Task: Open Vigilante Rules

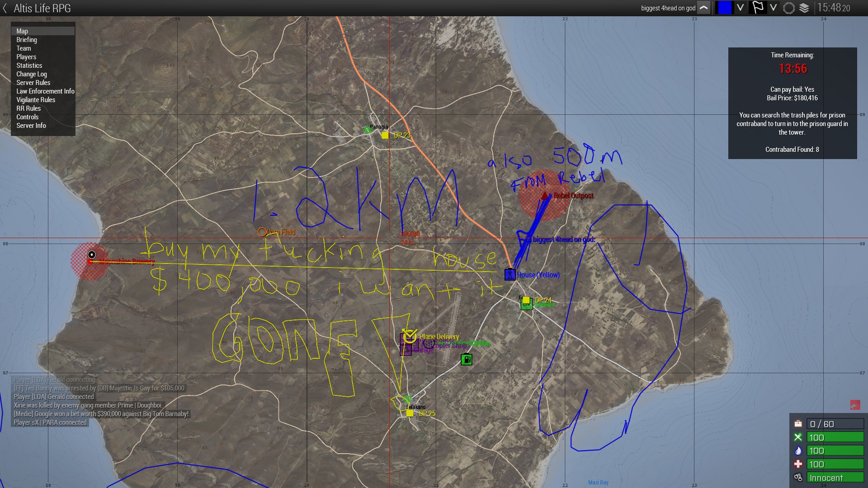Action: pos(36,100)
